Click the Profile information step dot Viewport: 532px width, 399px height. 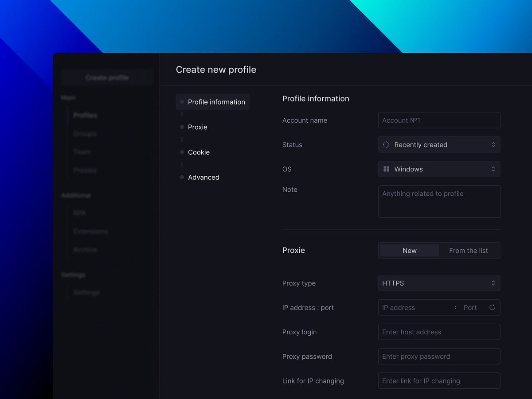(181, 102)
